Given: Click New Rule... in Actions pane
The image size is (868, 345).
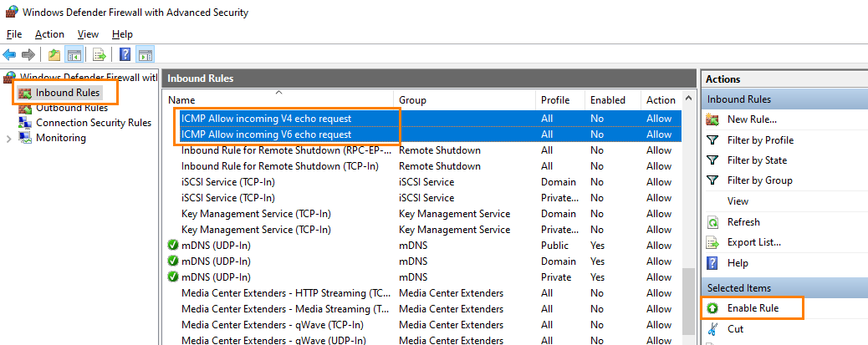Looking at the screenshot, I should point(752,119).
